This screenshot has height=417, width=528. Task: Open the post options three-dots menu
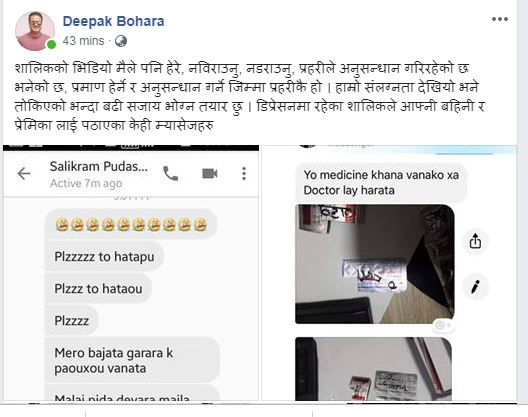500,19
